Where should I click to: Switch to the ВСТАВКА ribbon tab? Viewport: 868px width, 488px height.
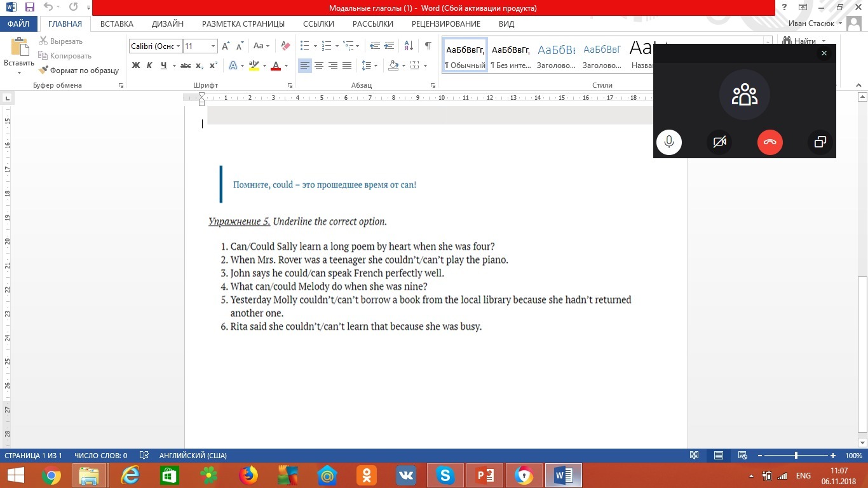[117, 24]
